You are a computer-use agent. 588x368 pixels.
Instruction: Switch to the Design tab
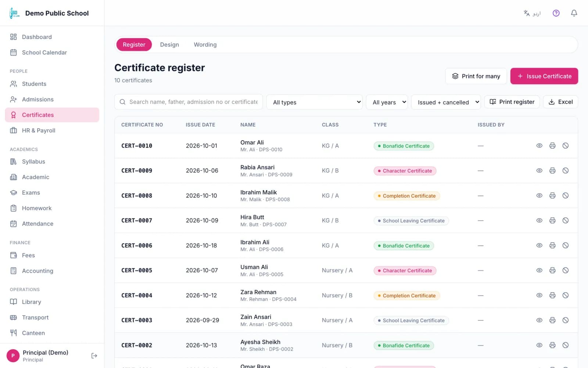pyautogui.click(x=169, y=45)
